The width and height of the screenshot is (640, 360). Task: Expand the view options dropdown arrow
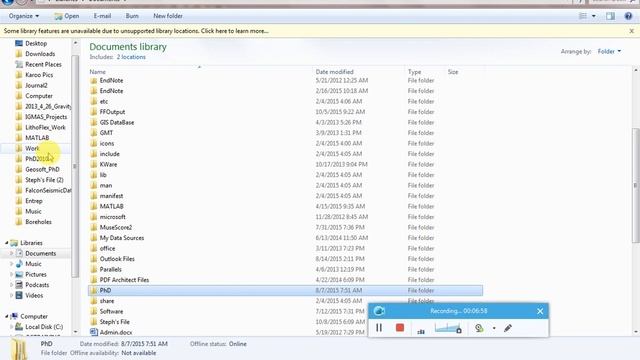(x=593, y=16)
